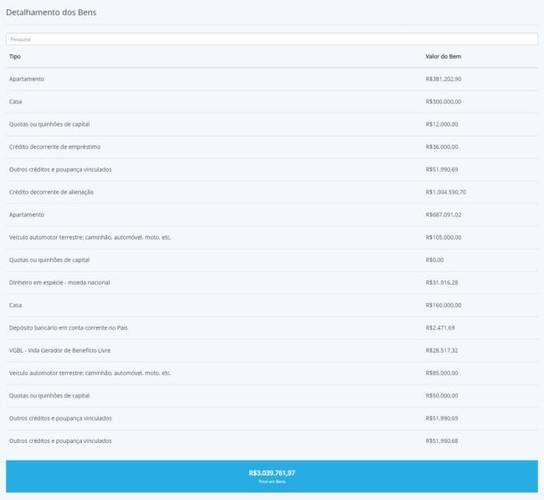The height and width of the screenshot is (500, 544).
Task: Click the first Veículo automotor terrestre row
Action: [272, 237]
